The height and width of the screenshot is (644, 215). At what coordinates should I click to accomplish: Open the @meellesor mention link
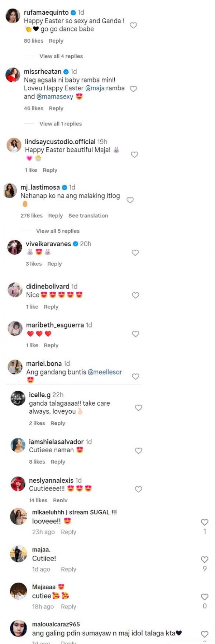point(105,372)
